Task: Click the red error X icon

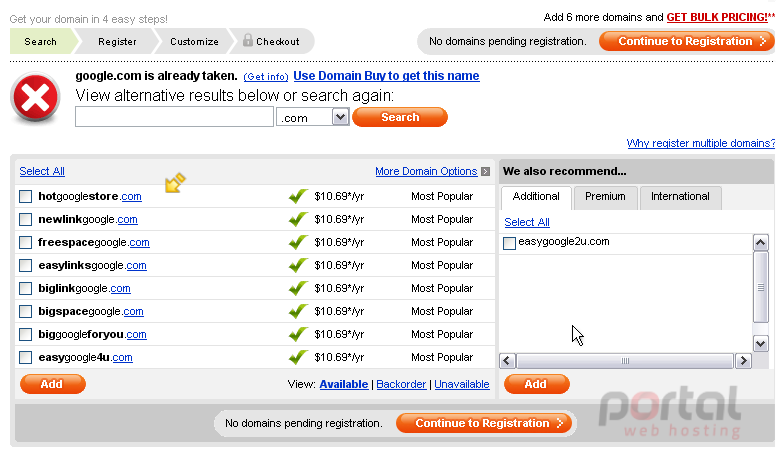Action: click(36, 97)
